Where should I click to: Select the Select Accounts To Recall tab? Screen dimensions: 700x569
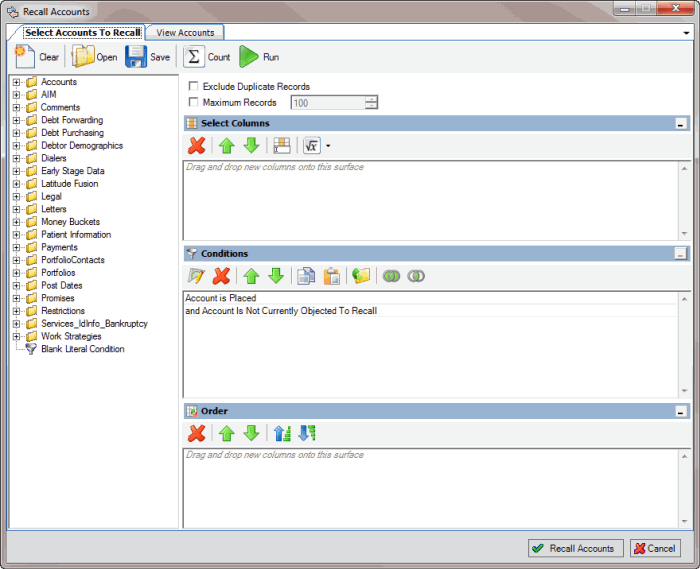pos(82,33)
